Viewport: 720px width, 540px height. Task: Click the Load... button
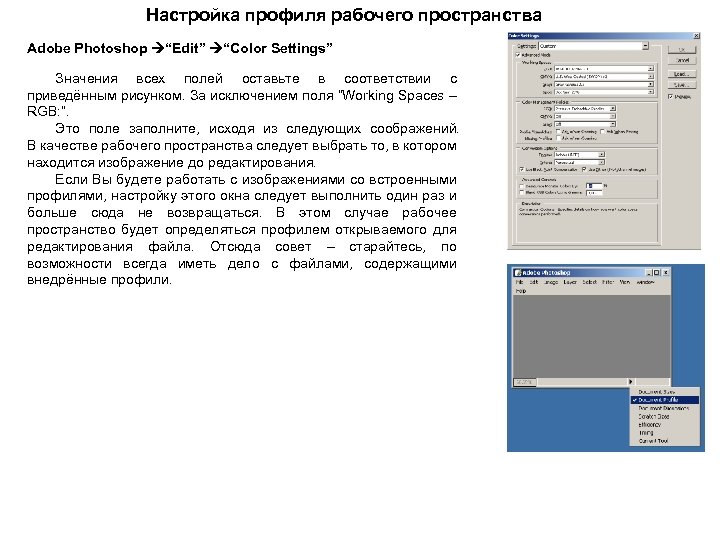point(682,74)
